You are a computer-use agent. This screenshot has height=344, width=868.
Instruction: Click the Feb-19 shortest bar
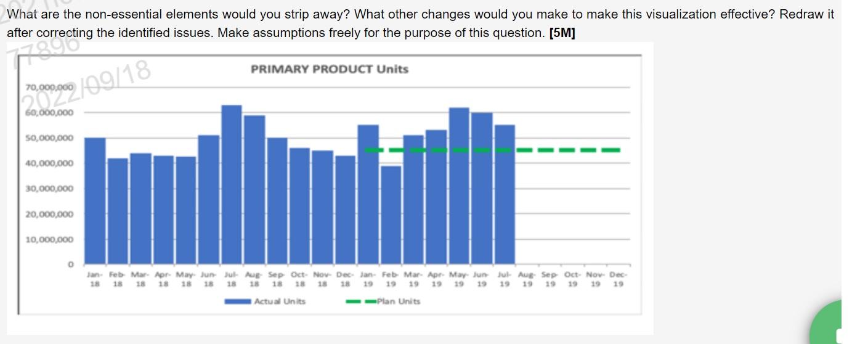pos(391,215)
